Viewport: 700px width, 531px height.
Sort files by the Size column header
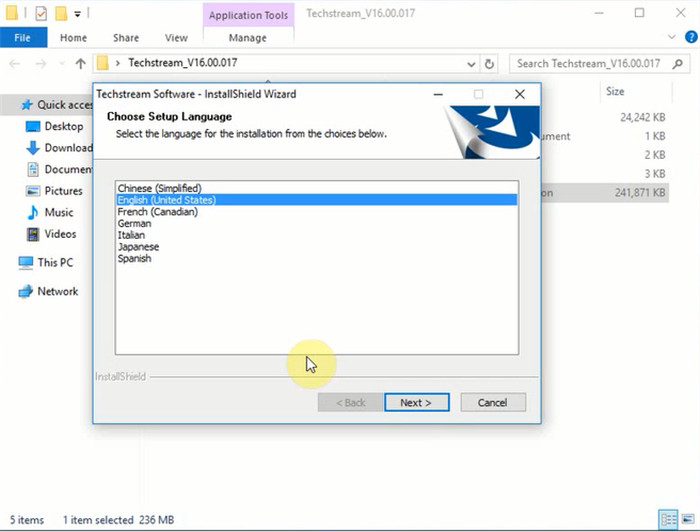tap(615, 92)
